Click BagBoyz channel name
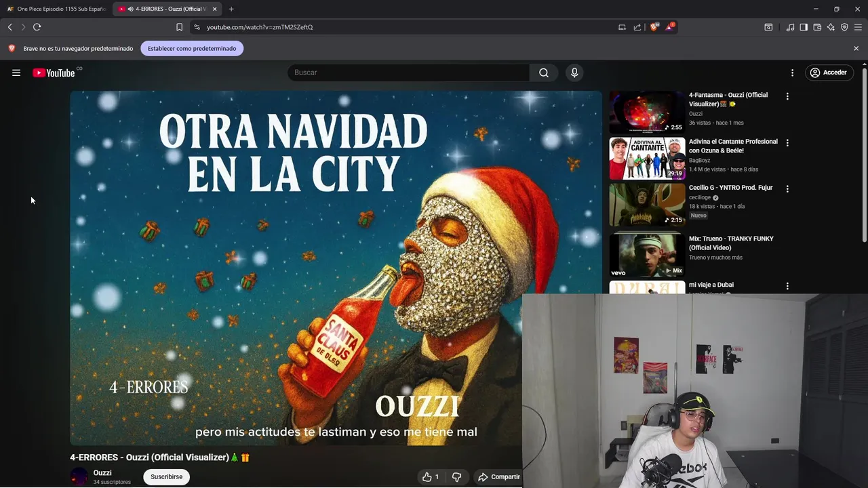 (x=699, y=160)
